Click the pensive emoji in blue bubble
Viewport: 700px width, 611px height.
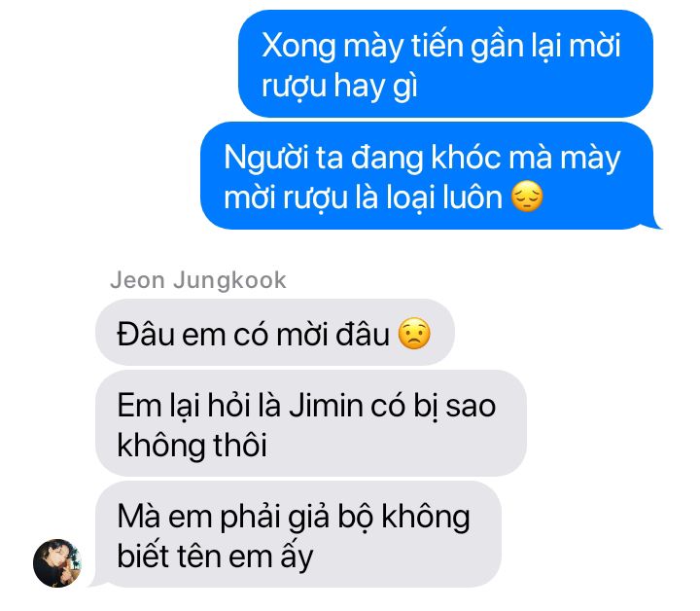(527, 197)
